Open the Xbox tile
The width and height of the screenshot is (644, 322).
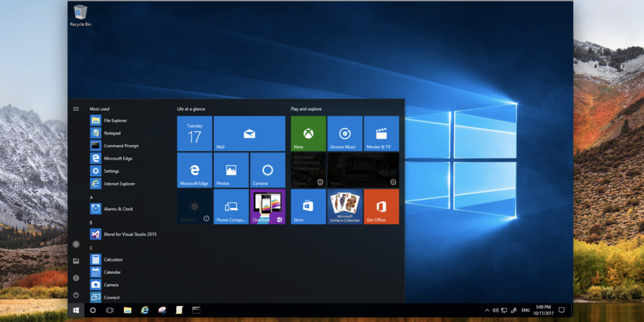pyautogui.click(x=308, y=133)
